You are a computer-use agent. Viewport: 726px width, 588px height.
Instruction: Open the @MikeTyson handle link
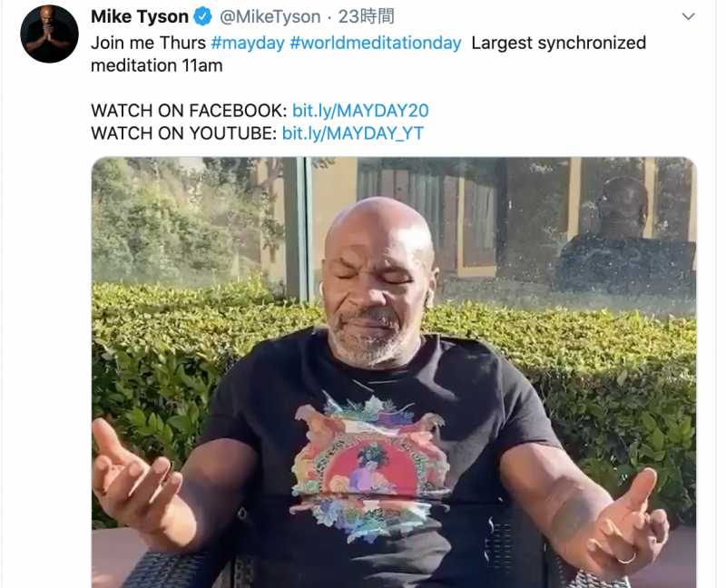point(270,16)
